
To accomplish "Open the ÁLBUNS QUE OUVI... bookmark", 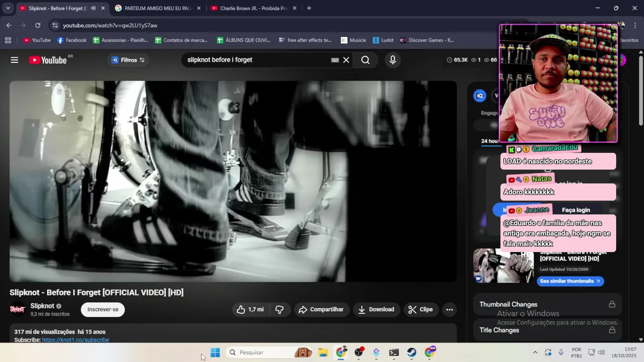I will coord(244,40).
